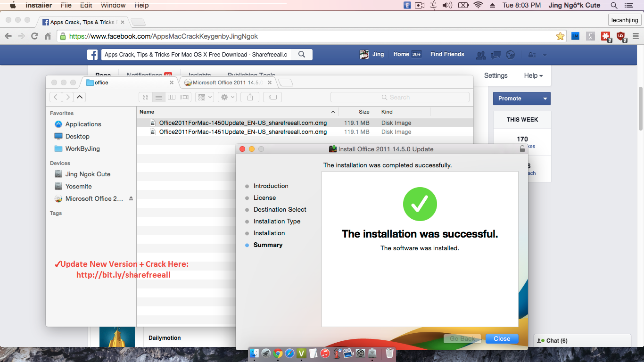Viewport: 644px width, 362px height.
Task: Click the Facebook search magnifier button
Action: click(x=302, y=54)
